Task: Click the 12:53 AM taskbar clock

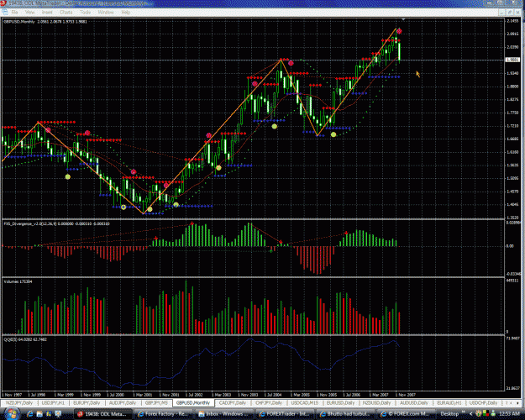Action: coord(508,414)
